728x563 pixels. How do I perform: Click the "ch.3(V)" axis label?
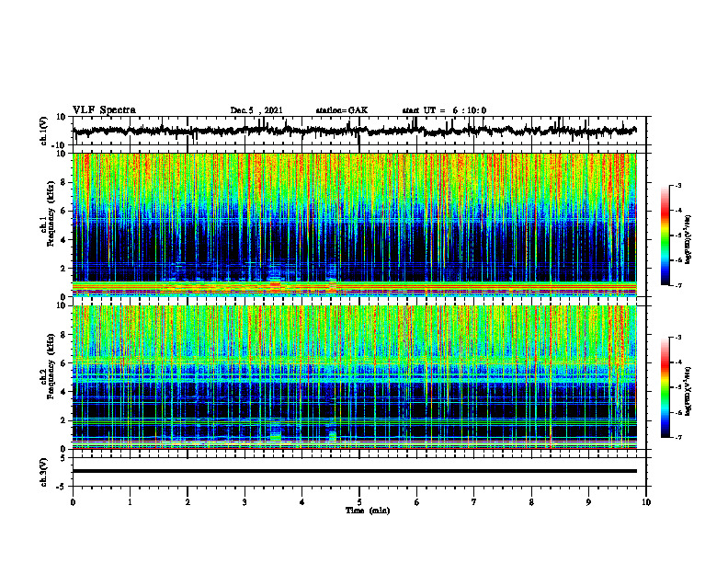click(x=44, y=473)
